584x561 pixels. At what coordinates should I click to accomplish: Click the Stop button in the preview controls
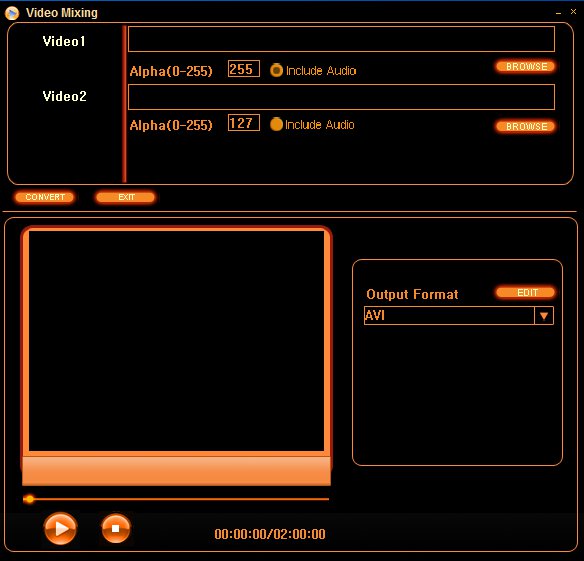click(116, 528)
